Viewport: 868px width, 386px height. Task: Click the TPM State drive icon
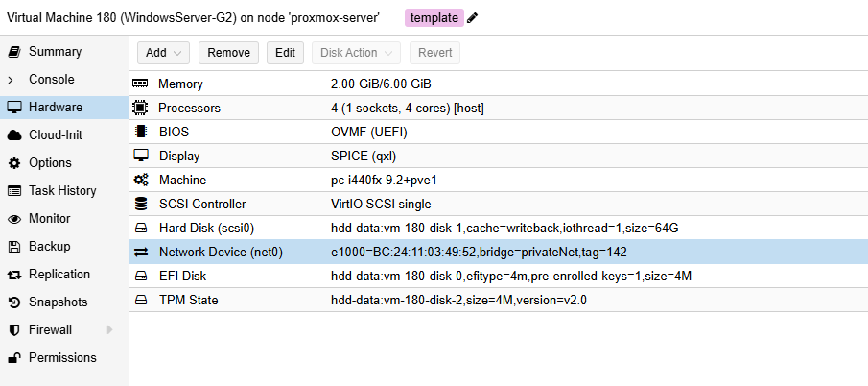click(141, 301)
